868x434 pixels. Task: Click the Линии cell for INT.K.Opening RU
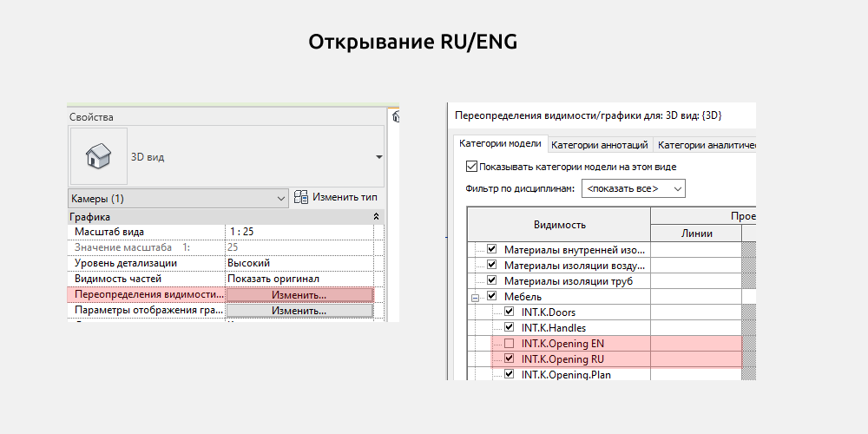(696, 359)
